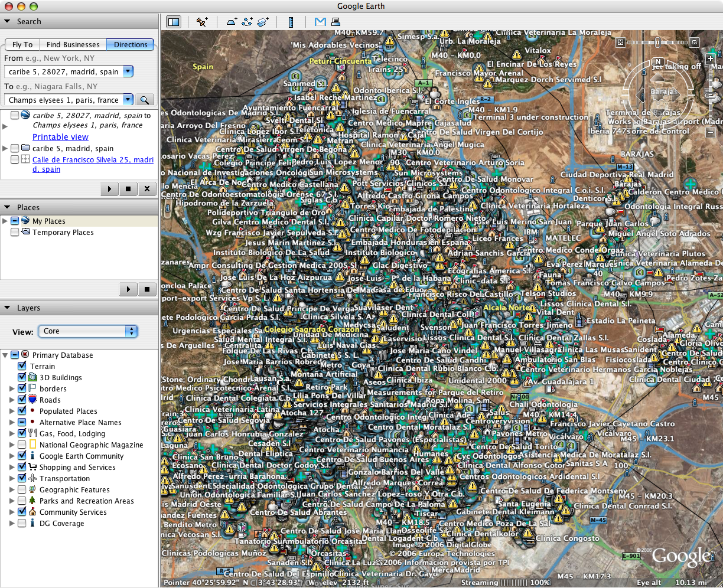
Task: Disable the Roads layer checkbox
Action: click(22, 400)
